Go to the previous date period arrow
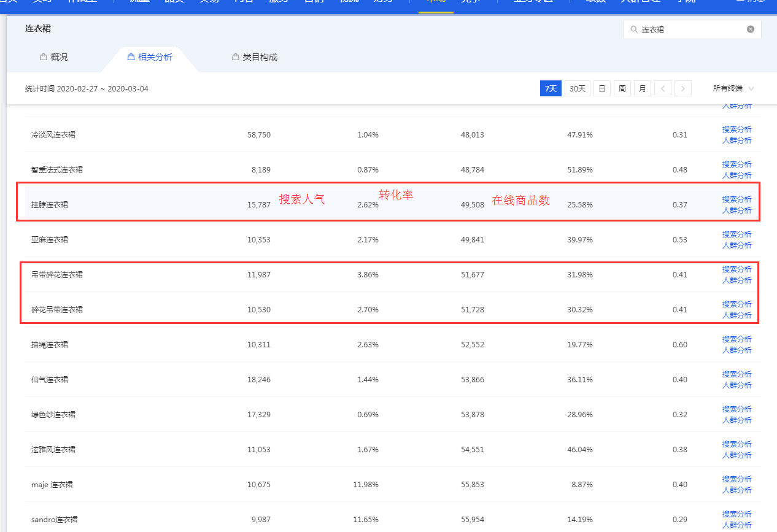This screenshot has width=777, height=532. (662, 89)
